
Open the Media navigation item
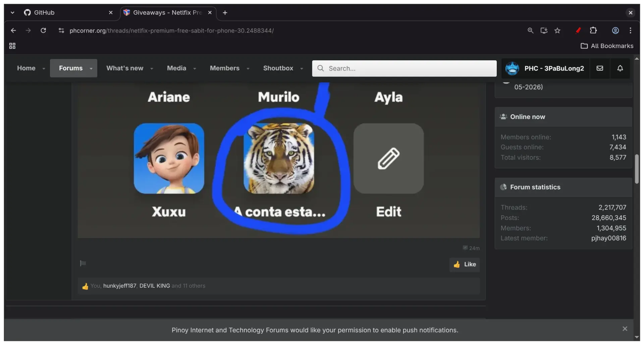pyautogui.click(x=176, y=68)
